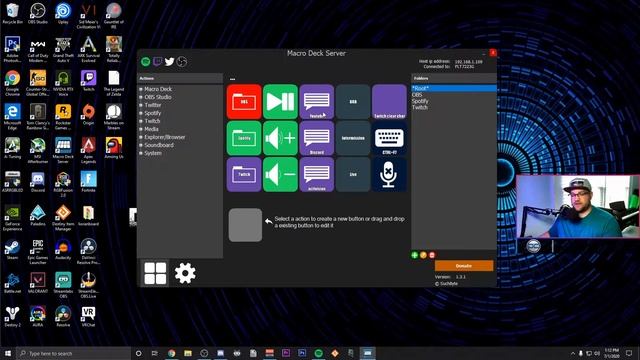Open the OBS icon in the header
This screenshot has height=360, width=640.
(x=182, y=62)
